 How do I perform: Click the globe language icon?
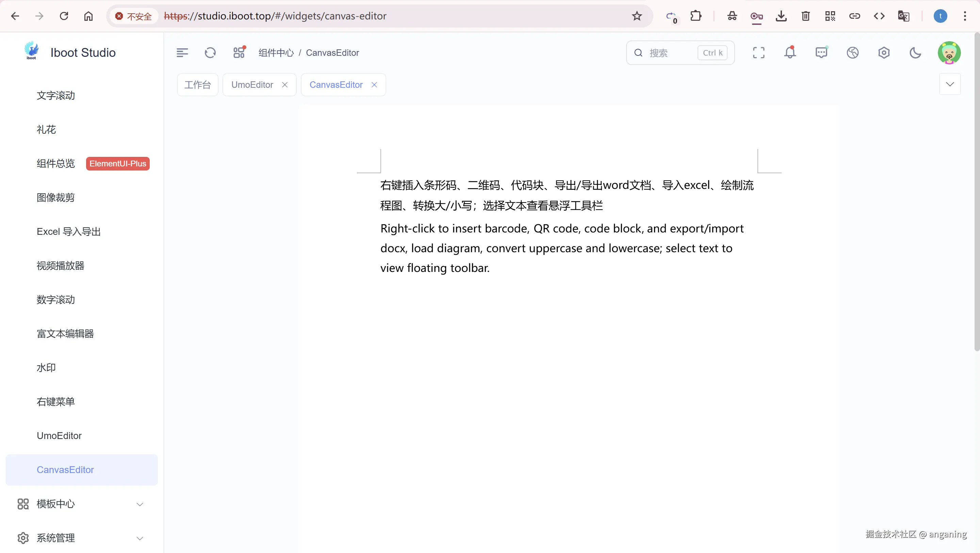point(852,52)
